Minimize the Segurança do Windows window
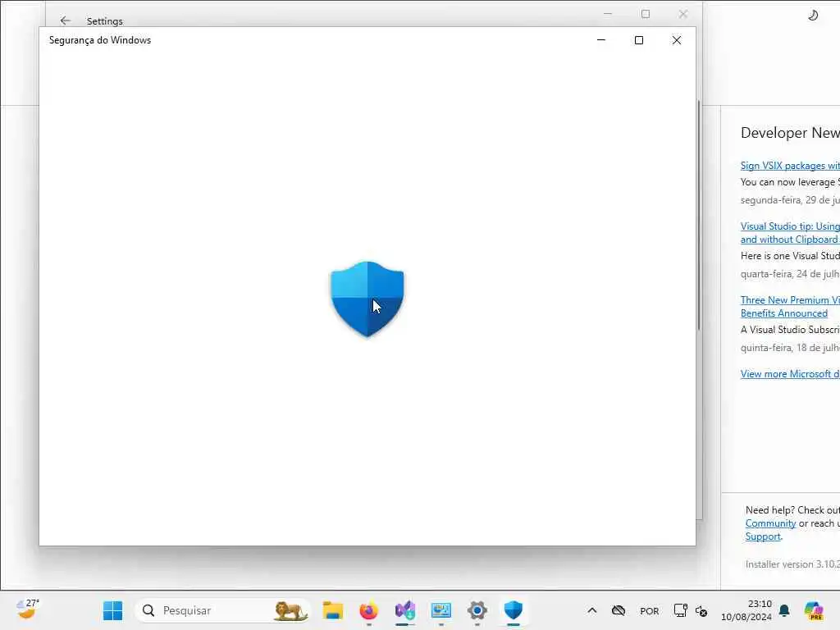This screenshot has width=840, height=630. (601, 40)
